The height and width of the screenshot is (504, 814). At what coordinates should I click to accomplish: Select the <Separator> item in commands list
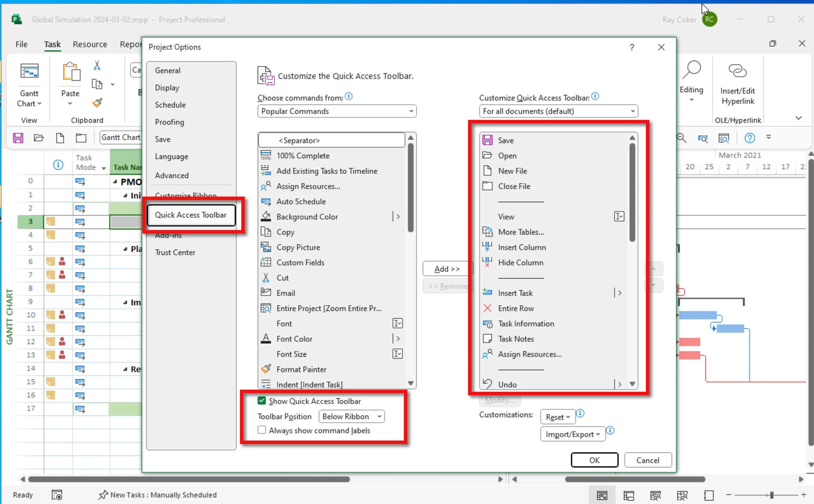331,140
